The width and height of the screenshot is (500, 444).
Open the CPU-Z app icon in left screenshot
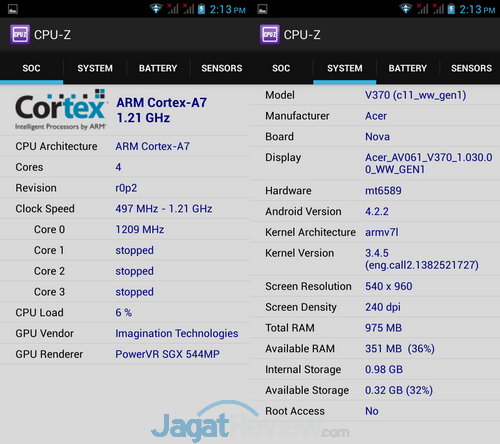(x=20, y=34)
